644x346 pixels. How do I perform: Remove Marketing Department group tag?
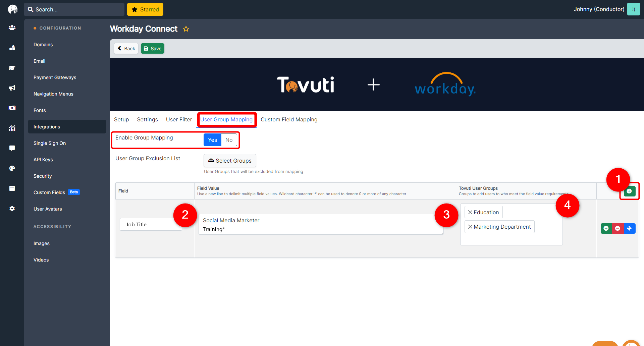coord(470,227)
